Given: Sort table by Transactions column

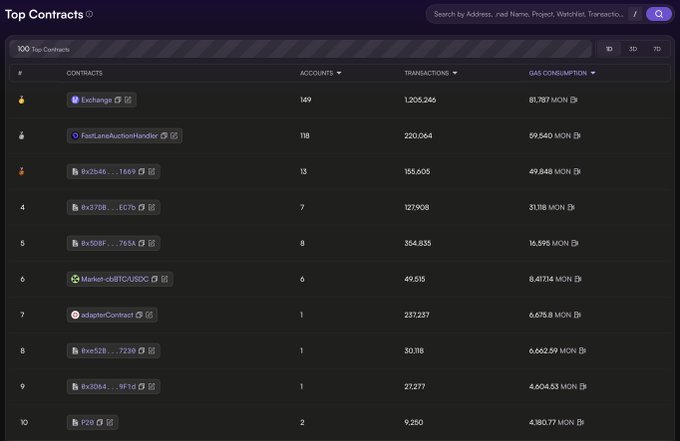Looking at the screenshot, I should (431, 73).
